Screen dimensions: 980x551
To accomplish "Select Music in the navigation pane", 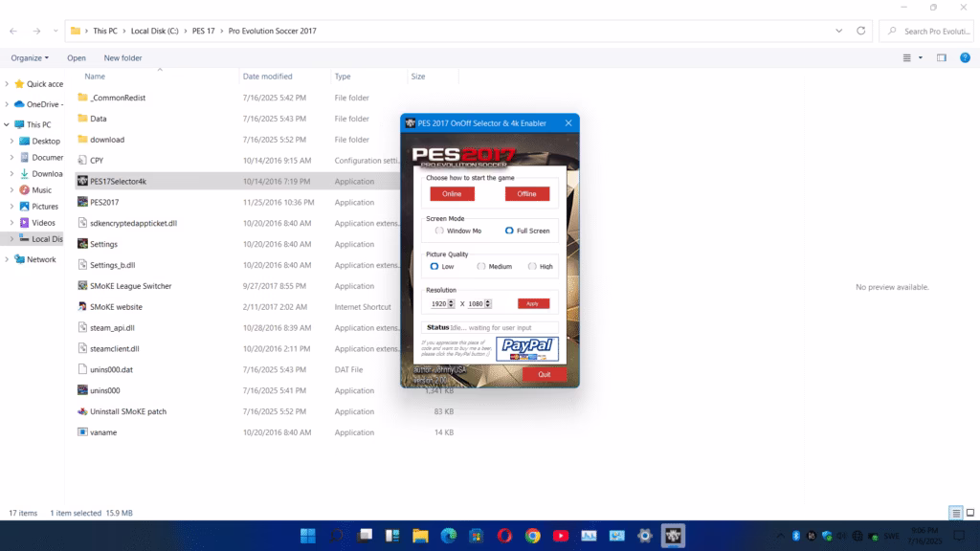I will pos(41,190).
